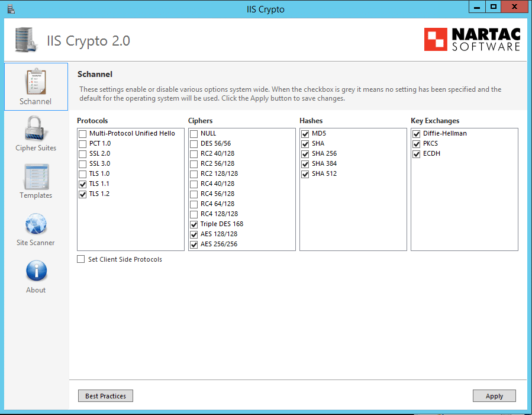Disable the TLS 1.2 protocol
532x415 pixels.
[82, 194]
